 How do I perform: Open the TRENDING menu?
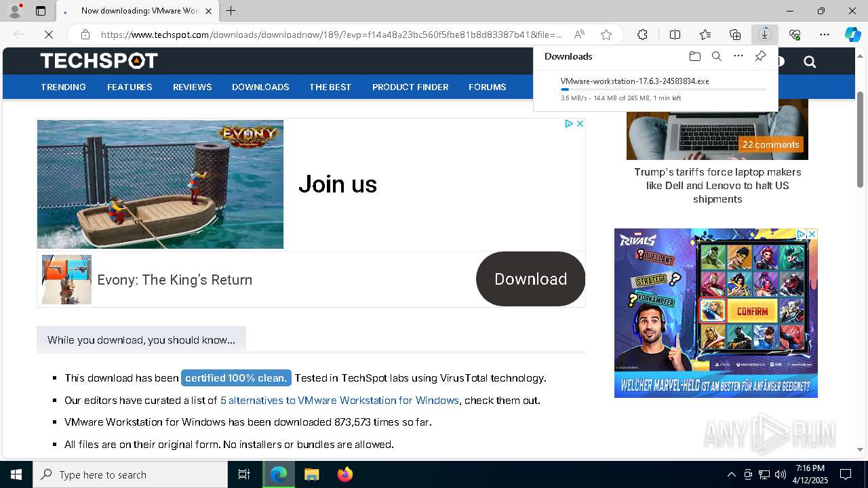(x=63, y=87)
